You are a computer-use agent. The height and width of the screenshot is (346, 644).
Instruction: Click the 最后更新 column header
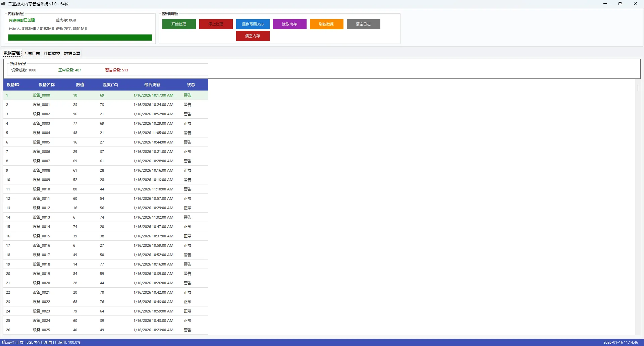coord(152,85)
